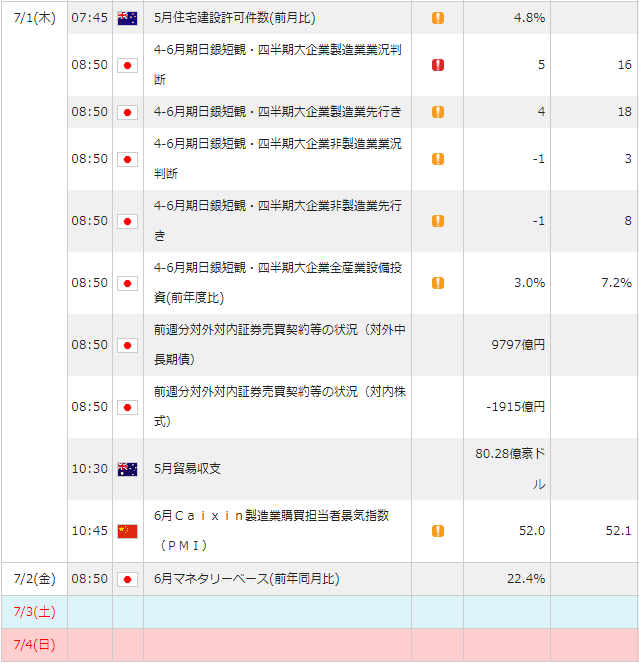Viewport: 639px width, 663px height.
Task: Click the 22.4% monetary base value
Action: pyautogui.click(x=526, y=579)
